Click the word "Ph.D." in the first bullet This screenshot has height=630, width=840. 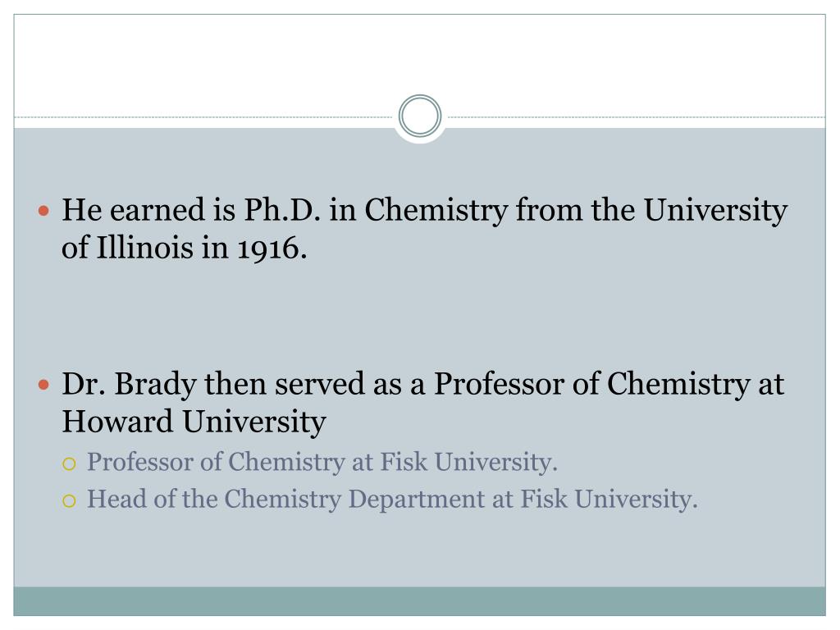282,209
